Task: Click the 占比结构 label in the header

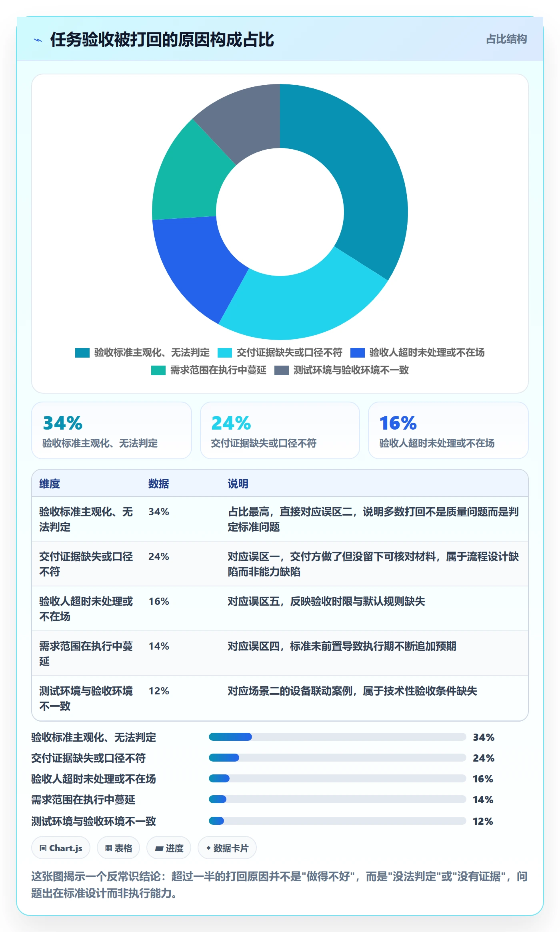Action: coord(506,39)
